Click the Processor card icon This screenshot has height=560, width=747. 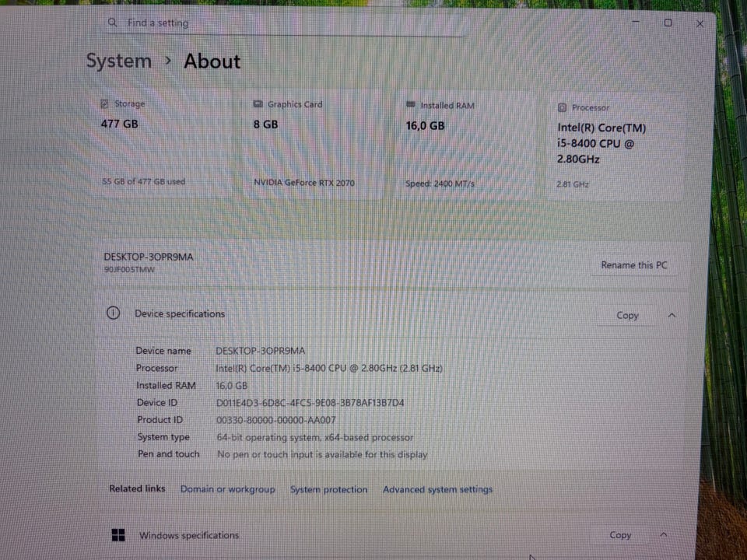click(562, 107)
